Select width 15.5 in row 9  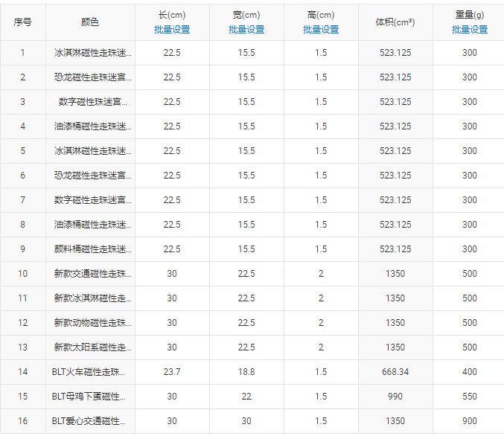[246, 249]
